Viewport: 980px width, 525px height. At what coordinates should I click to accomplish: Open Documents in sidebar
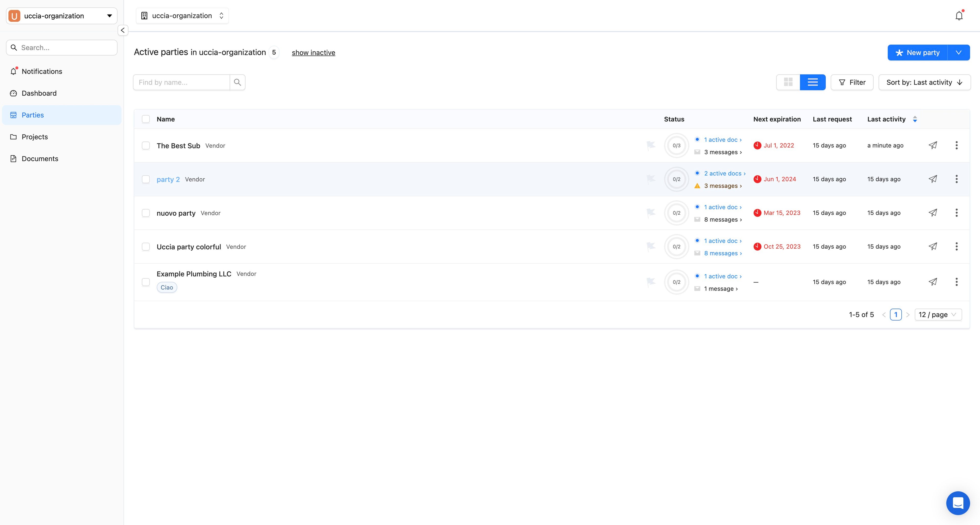click(40, 159)
